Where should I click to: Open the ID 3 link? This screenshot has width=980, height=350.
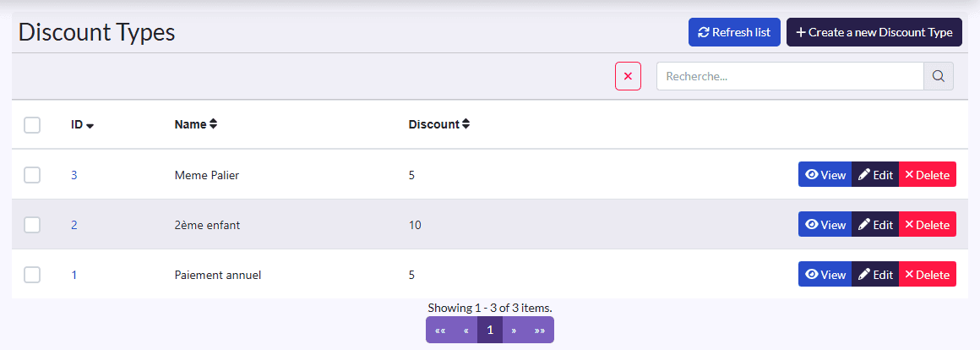click(73, 175)
